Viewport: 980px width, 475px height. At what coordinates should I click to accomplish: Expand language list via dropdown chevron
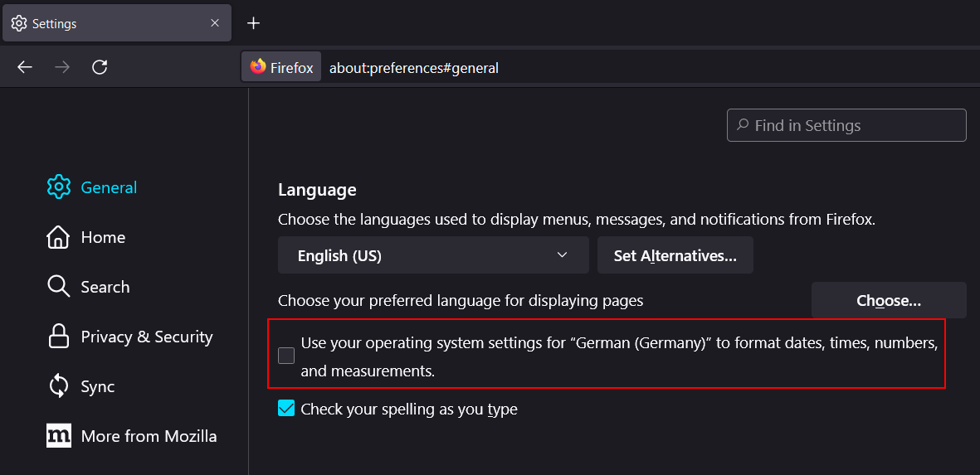pos(562,254)
